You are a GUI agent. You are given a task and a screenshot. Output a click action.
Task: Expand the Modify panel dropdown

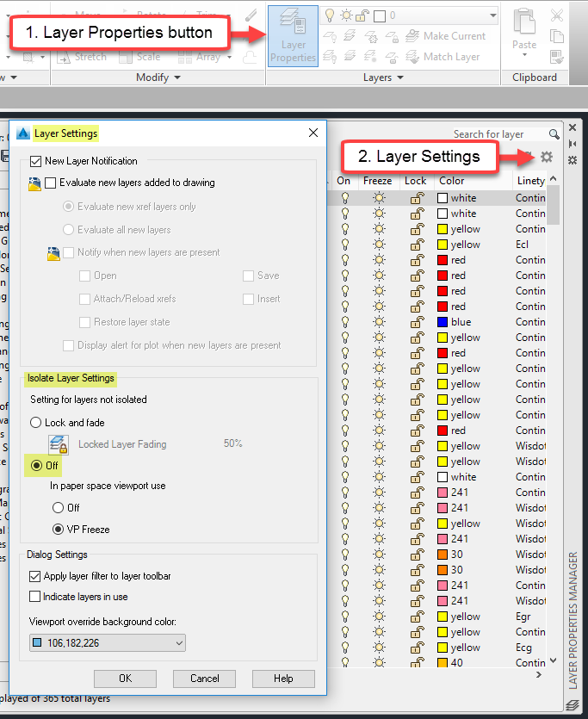coord(159,77)
